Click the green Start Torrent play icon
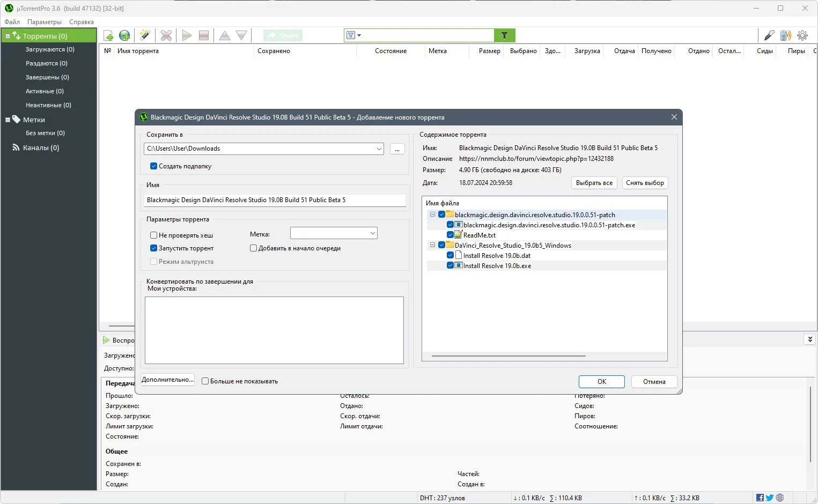Viewport: 818px width, 504px height. coord(187,35)
